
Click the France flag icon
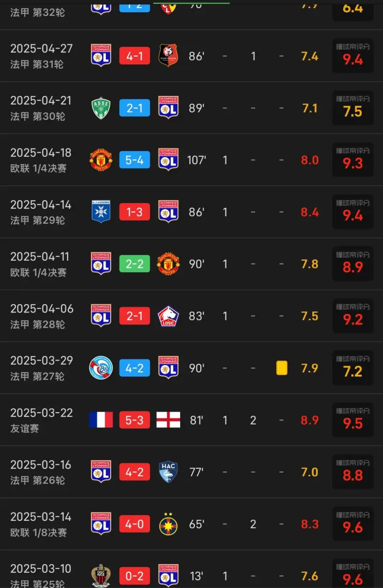tap(101, 420)
